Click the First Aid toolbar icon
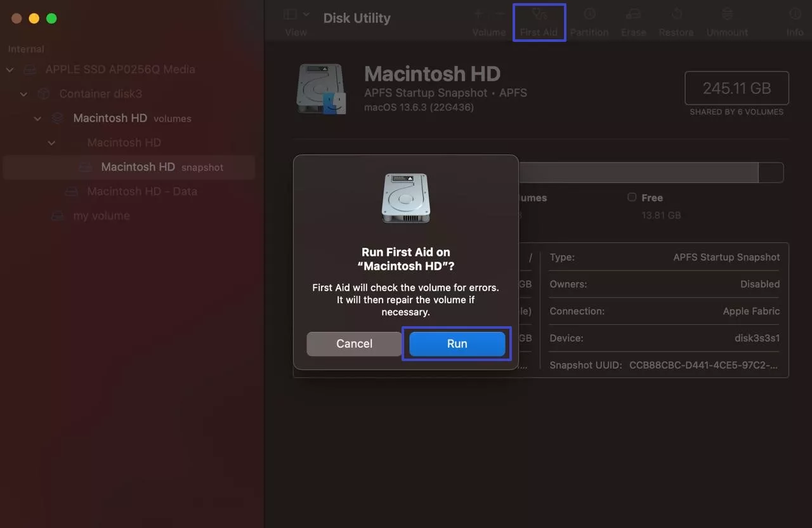 (539, 15)
